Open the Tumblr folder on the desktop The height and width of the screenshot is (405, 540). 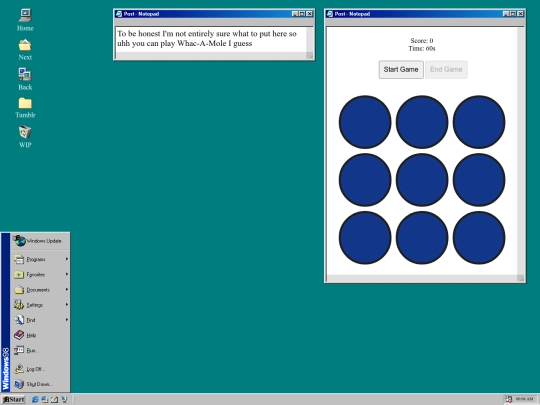(25, 108)
